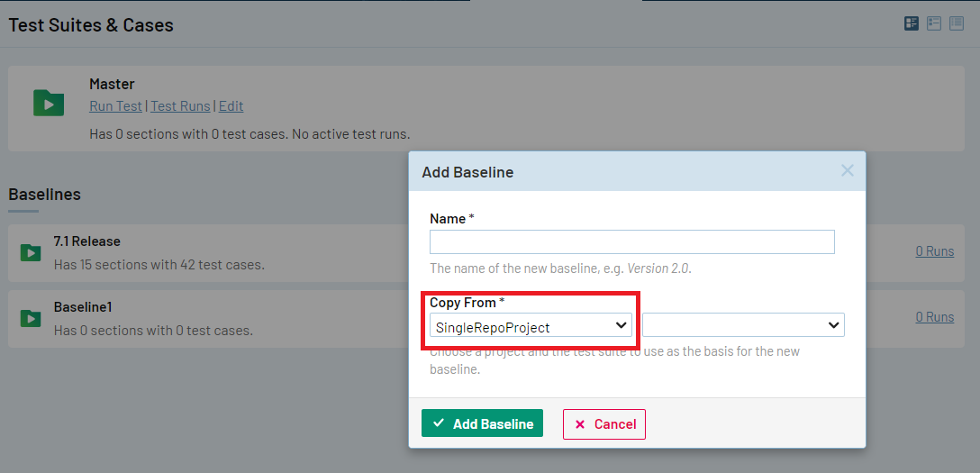This screenshot has width=980, height=473.
Task: Click the 7.1 Release baseline folder icon
Action: pos(31,253)
